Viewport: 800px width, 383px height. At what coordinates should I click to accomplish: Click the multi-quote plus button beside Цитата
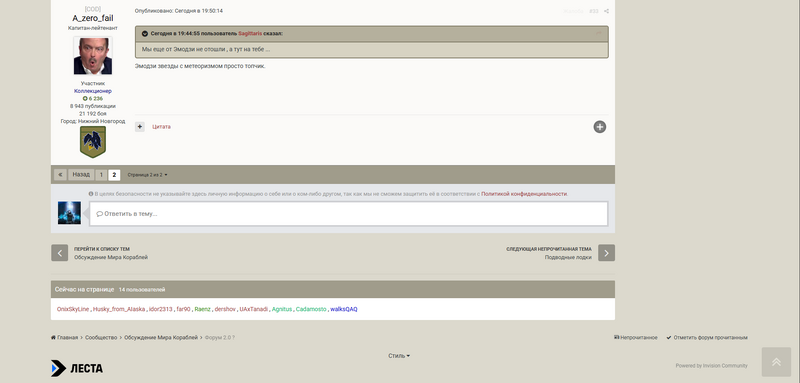pyautogui.click(x=140, y=126)
